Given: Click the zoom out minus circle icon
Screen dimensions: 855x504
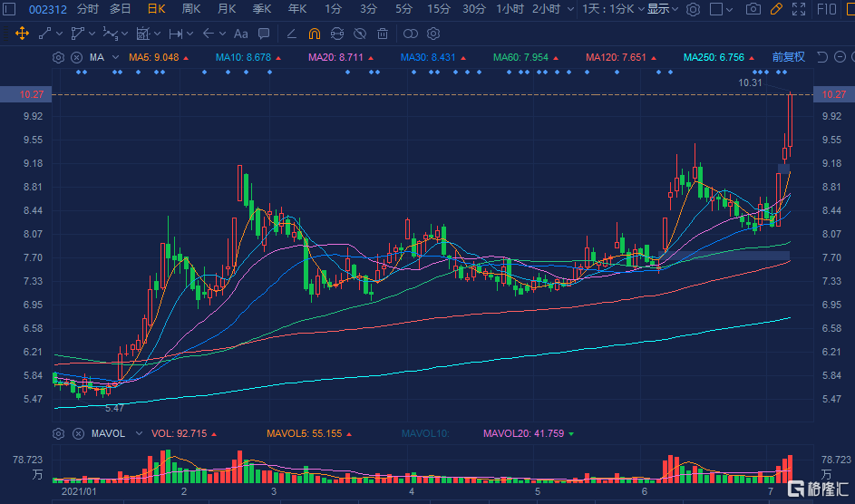Looking at the screenshot, I should pyautogui.click(x=840, y=57).
